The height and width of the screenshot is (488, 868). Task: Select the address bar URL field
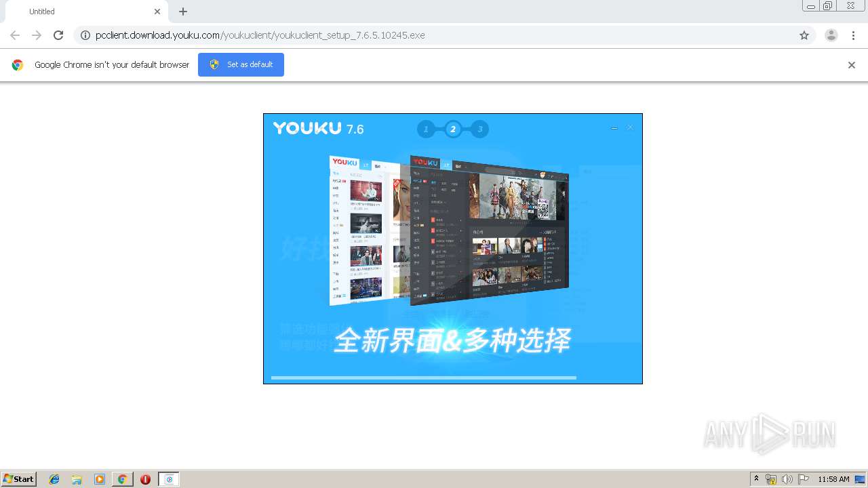444,35
